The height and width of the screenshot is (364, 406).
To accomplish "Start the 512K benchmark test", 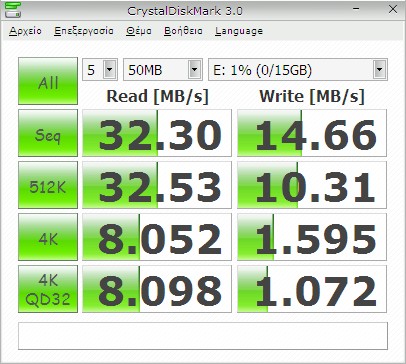I will point(48,185).
